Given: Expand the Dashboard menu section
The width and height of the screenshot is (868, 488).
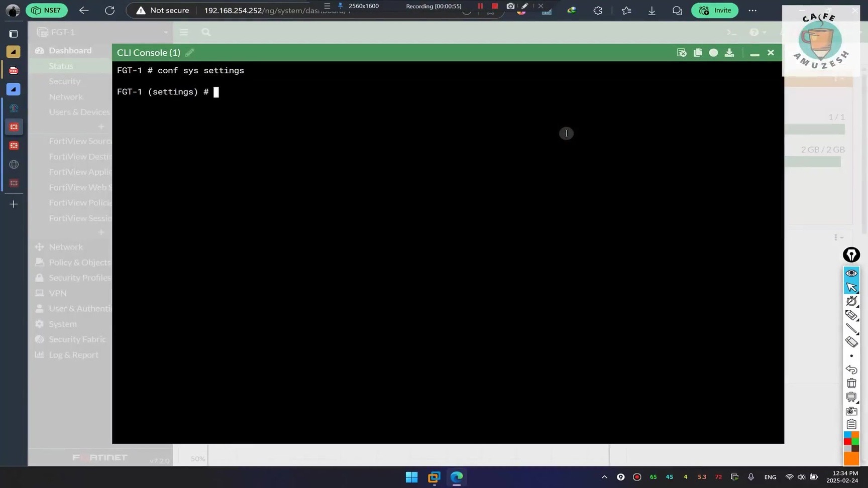Looking at the screenshot, I should tap(70, 50).
